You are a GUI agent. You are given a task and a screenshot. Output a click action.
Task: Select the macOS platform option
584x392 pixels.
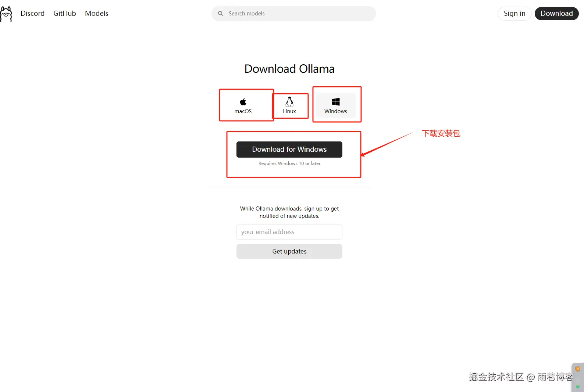point(243,105)
